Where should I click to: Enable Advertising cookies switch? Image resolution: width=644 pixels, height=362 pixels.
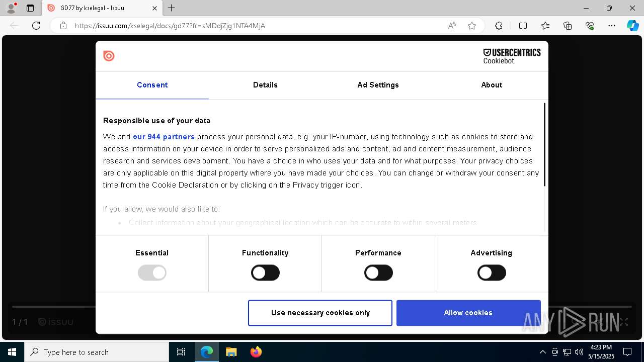(492, 273)
